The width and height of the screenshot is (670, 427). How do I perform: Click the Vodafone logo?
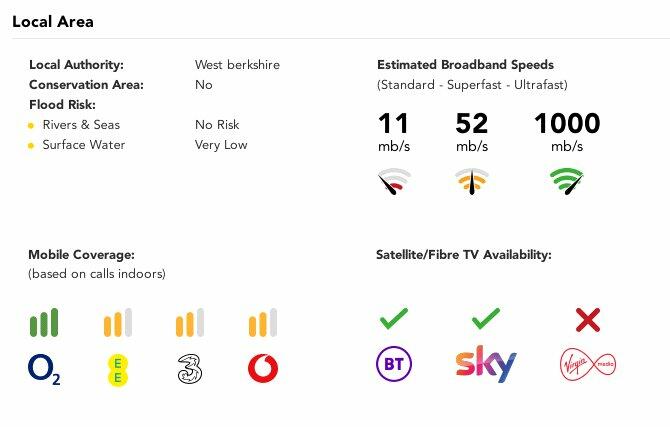pos(262,369)
